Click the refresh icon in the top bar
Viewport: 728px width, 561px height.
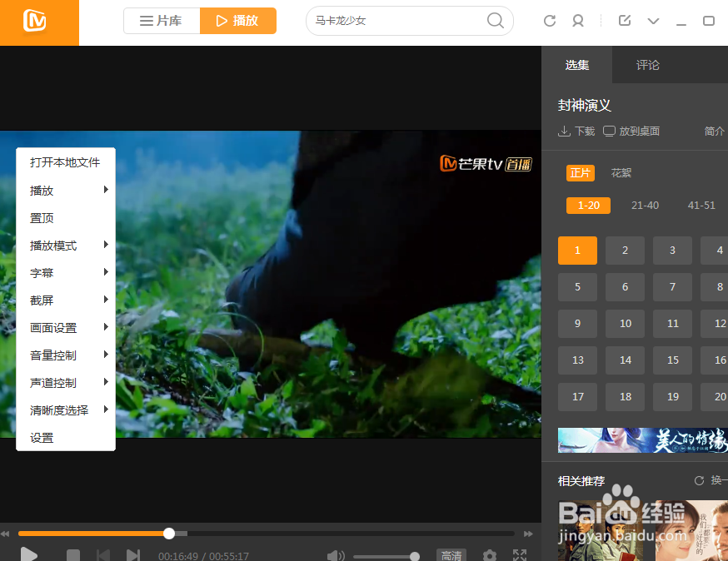tap(550, 21)
